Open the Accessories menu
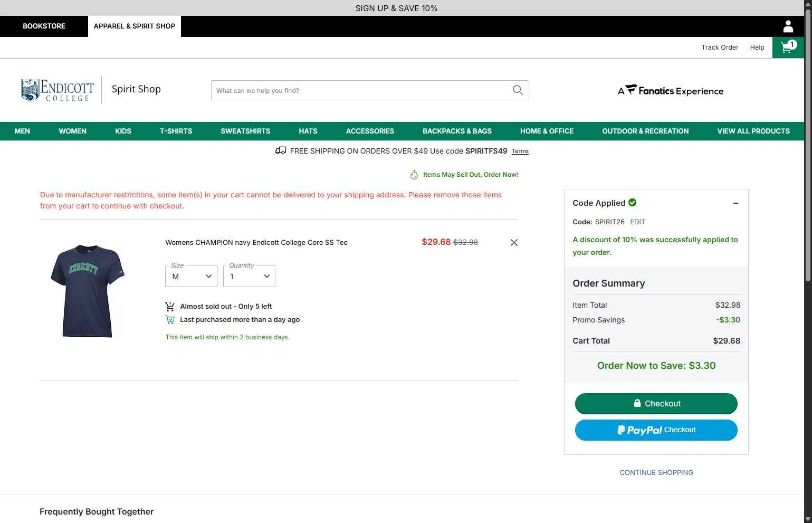This screenshot has height=523, width=812. point(370,131)
